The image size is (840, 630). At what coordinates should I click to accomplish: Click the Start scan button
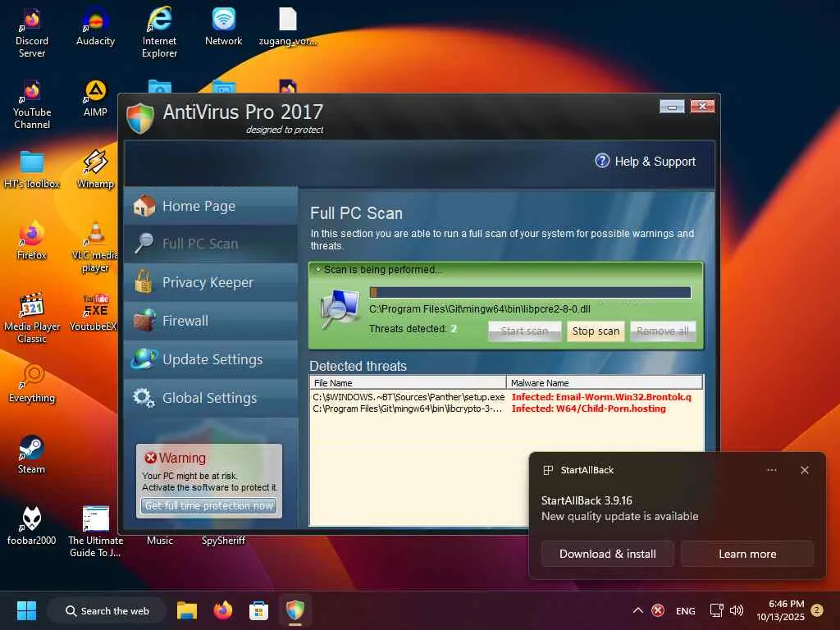point(524,331)
